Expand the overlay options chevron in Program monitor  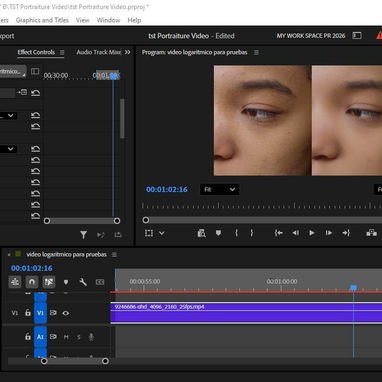[162, 233]
